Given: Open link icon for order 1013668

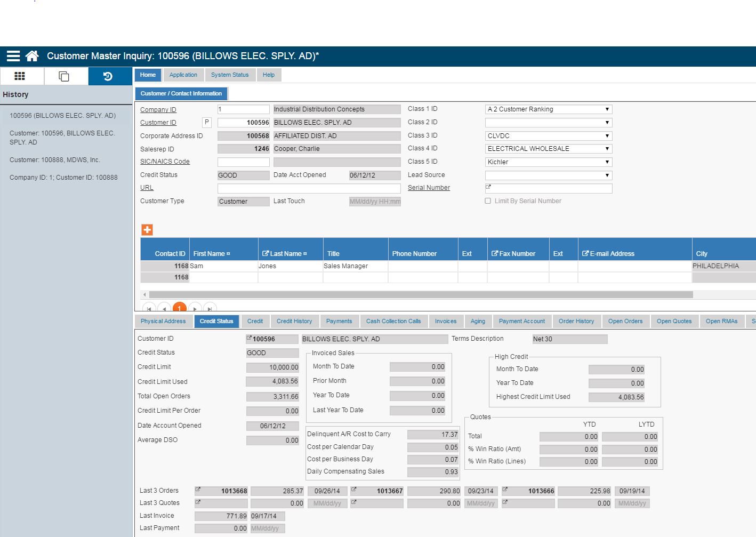Looking at the screenshot, I should coord(198,490).
